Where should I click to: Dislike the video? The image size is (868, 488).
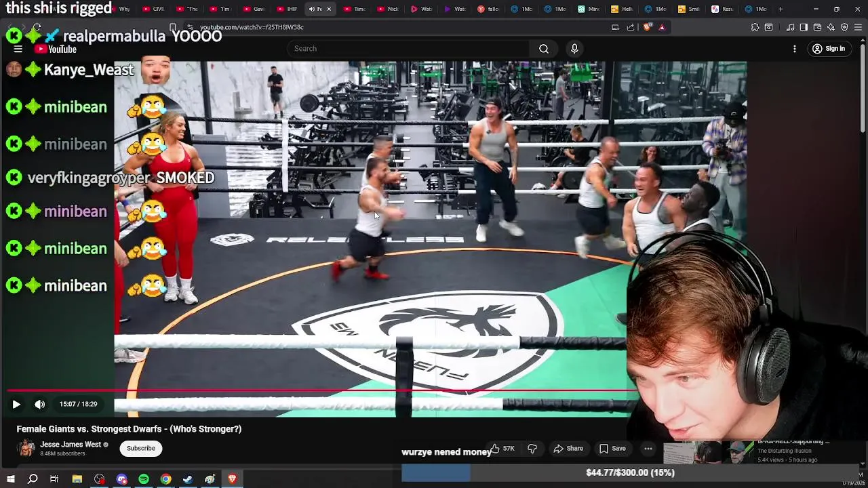532,449
